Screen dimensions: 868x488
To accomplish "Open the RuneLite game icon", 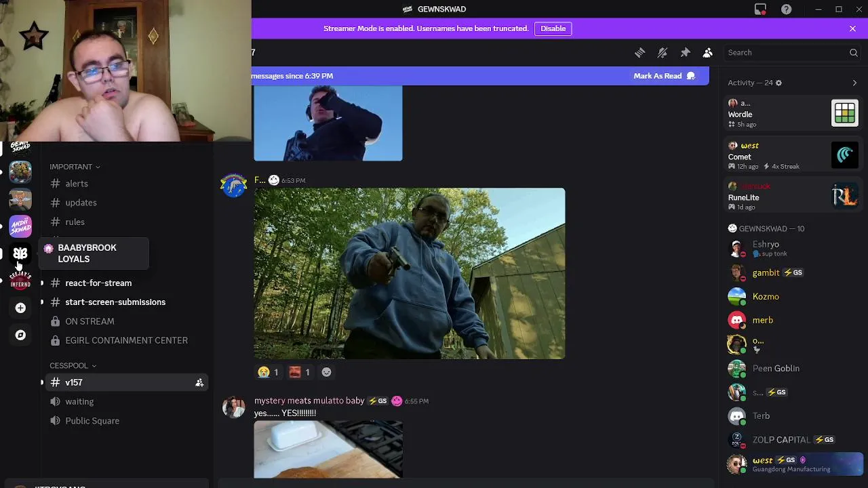I will [845, 196].
